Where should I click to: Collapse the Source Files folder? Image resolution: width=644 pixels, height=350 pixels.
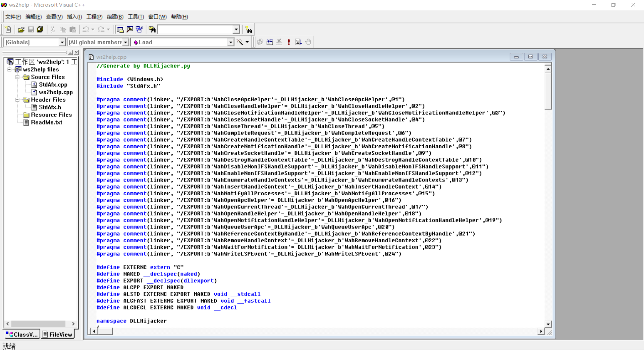[17, 77]
